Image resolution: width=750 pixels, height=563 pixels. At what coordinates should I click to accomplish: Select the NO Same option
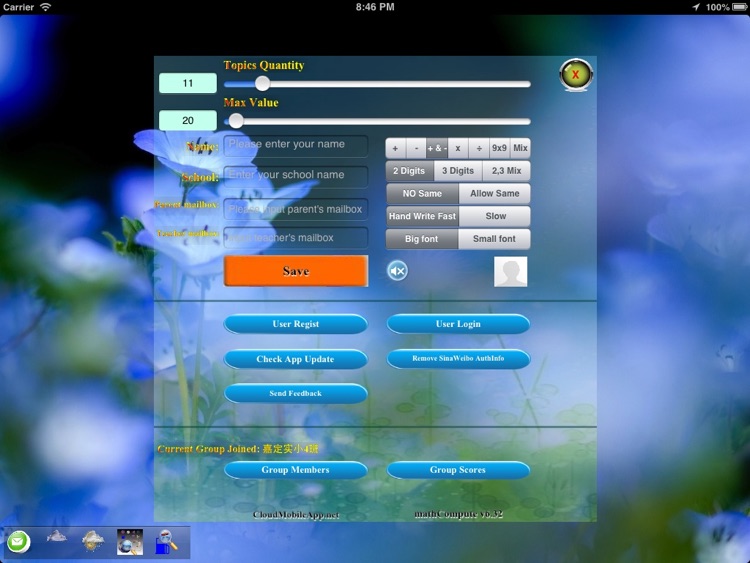422,194
